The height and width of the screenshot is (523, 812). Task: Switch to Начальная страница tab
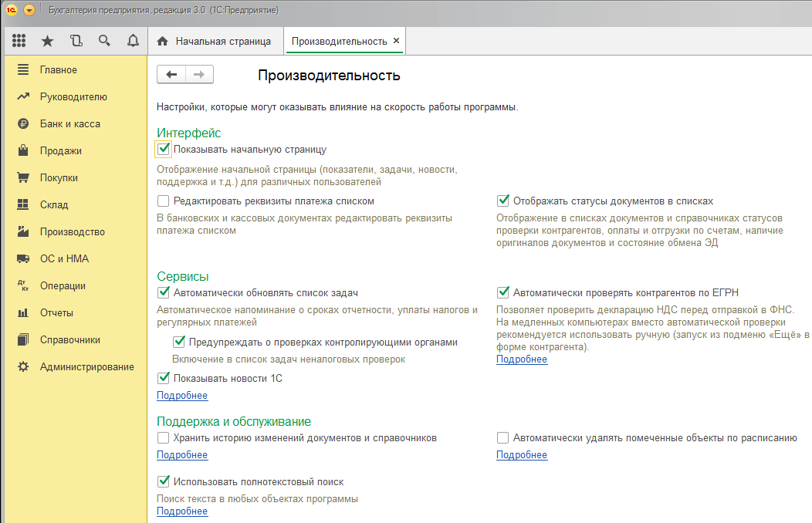222,41
